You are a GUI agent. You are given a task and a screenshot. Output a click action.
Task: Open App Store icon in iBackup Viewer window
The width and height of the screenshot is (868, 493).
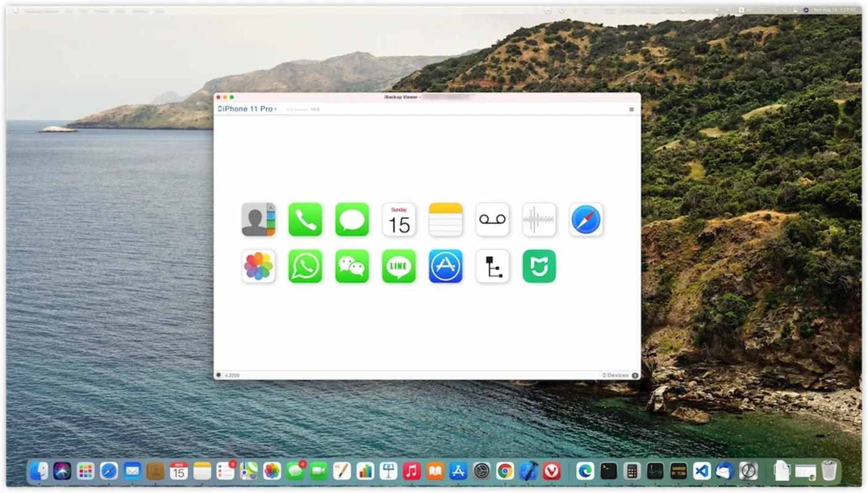pyautogui.click(x=446, y=266)
